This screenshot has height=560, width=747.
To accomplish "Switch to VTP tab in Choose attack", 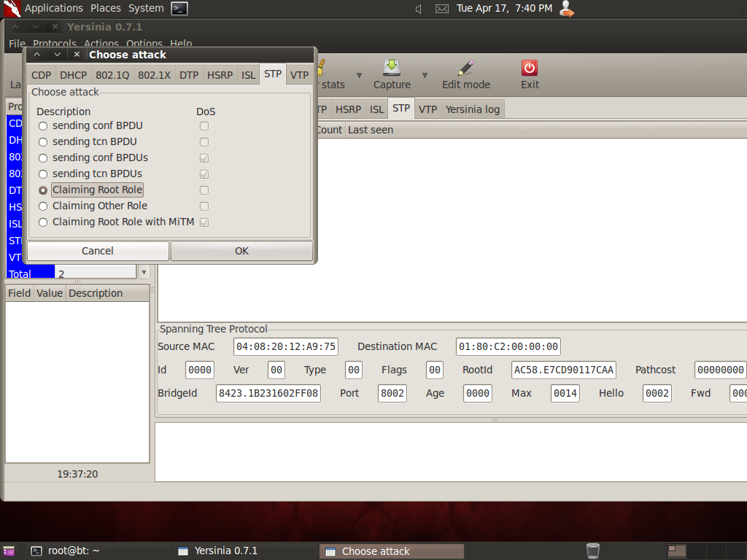I will pos(299,75).
